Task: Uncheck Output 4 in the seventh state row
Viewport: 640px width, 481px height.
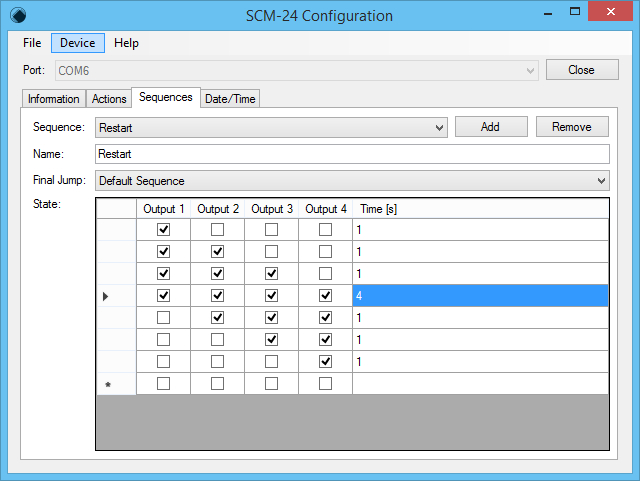Action: tap(325, 362)
